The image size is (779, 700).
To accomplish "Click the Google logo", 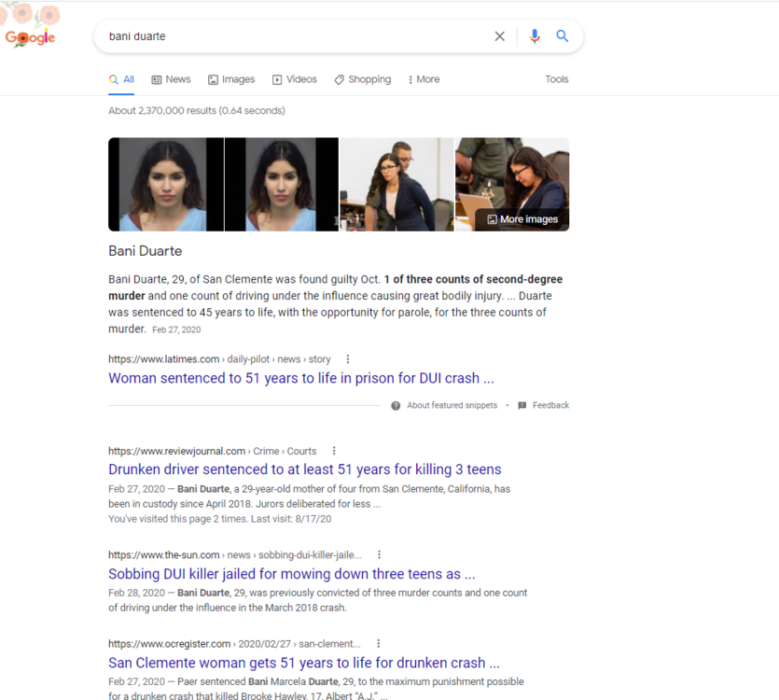I will (x=30, y=37).
